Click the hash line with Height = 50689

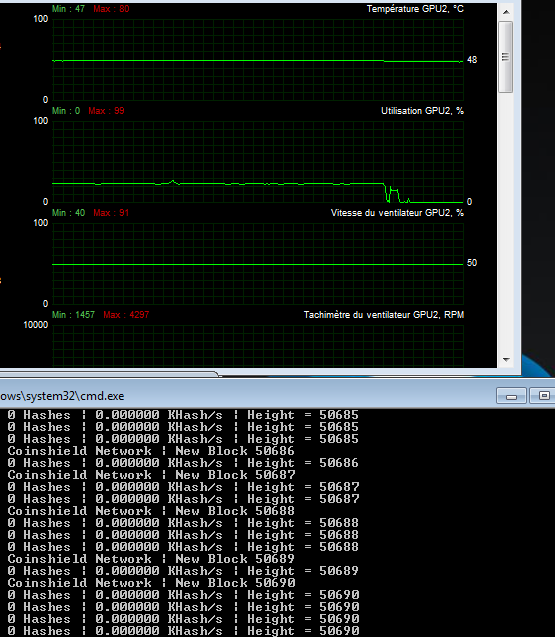point(183,571)
